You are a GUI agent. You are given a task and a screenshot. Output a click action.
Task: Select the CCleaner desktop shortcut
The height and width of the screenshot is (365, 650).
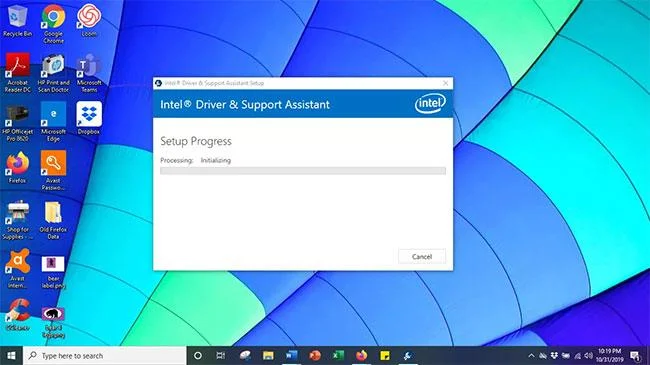coord(17,314)
